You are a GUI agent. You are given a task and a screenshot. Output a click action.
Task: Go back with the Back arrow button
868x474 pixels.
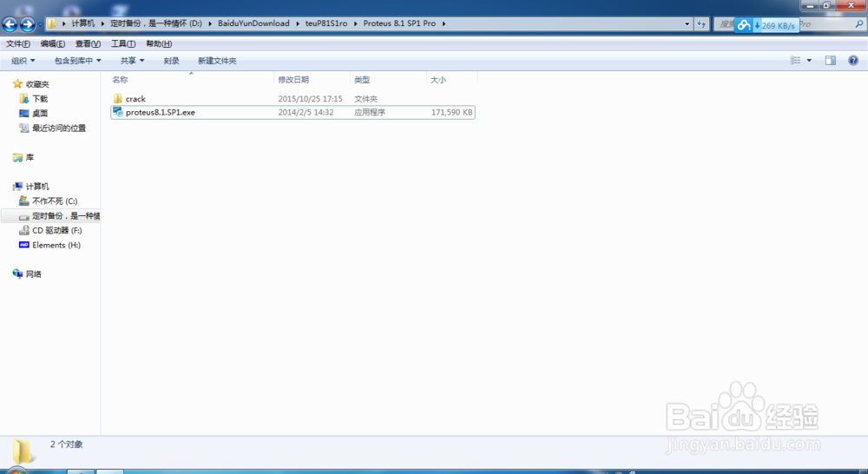click(10, 23)
